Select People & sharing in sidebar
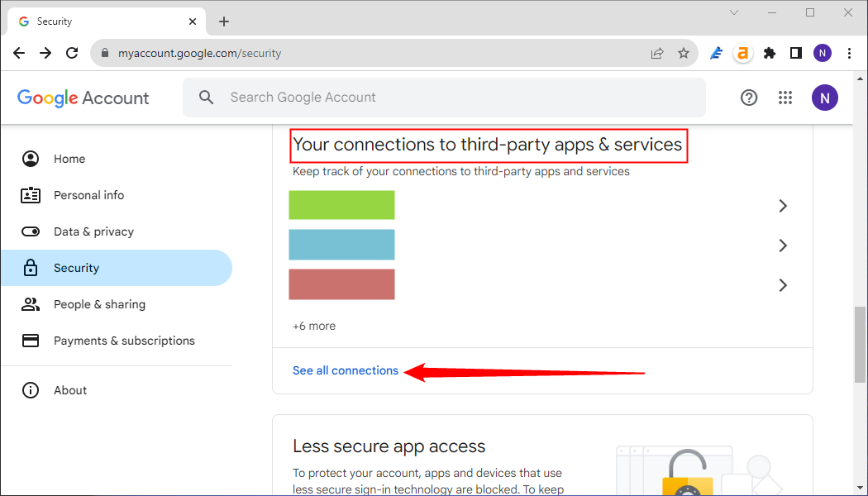Image resolution: width=868 pixels, height=496 pixels. [x=99, y=304]
